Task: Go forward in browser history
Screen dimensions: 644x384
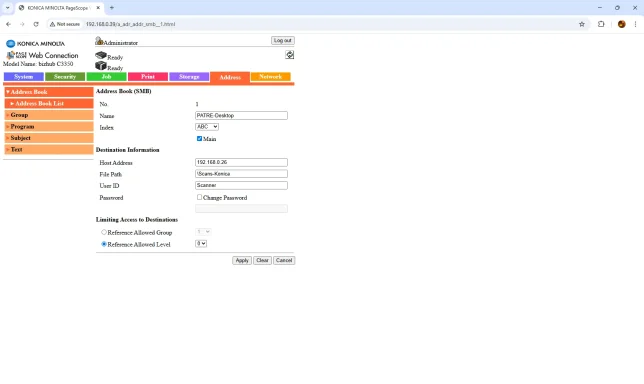Action: [x=22, y=24]
